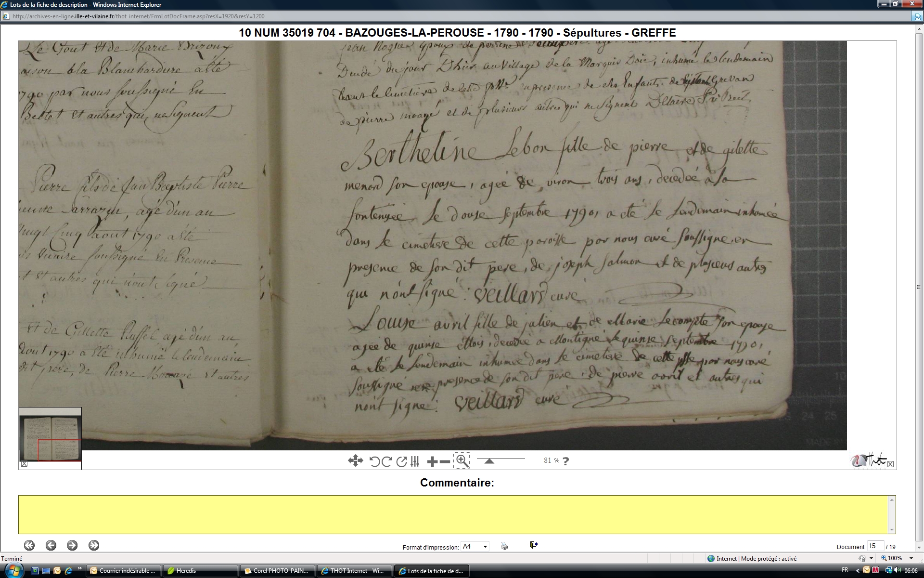Viewport: 924px width, 578px height.
Task: Close the thumbnail overview with X box
Action: click(x=24, y=464)
